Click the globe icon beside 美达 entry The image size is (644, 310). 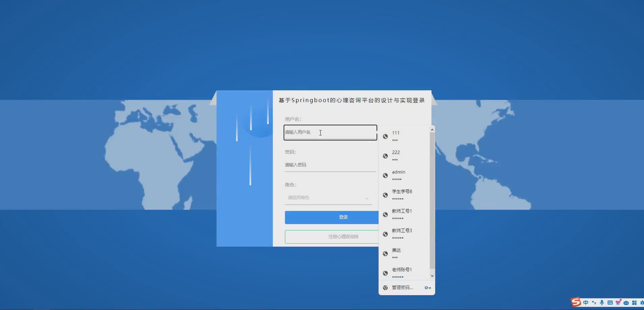pyautogui.click(x=385, y=253)
